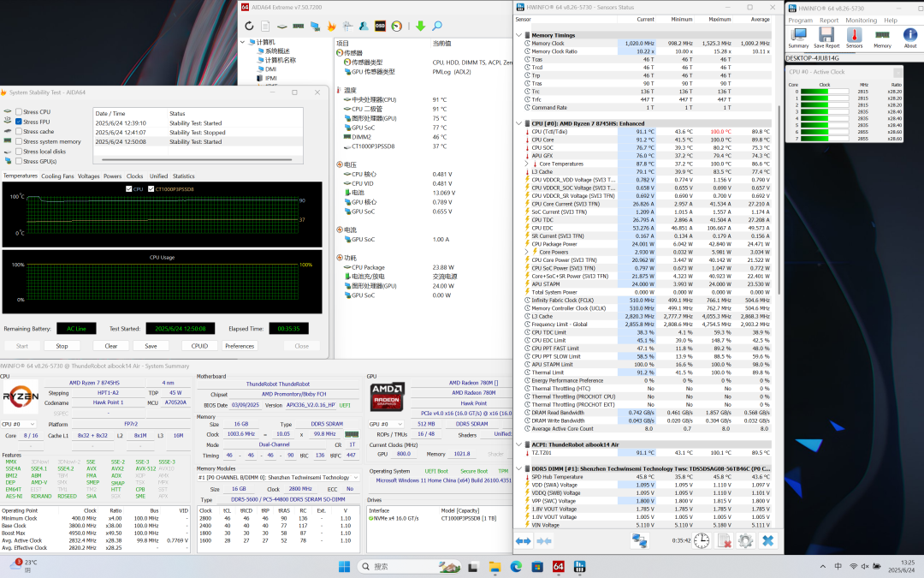
Task: Open the OSD panel icon in AIDA64 toolbar
Action: 380,26
